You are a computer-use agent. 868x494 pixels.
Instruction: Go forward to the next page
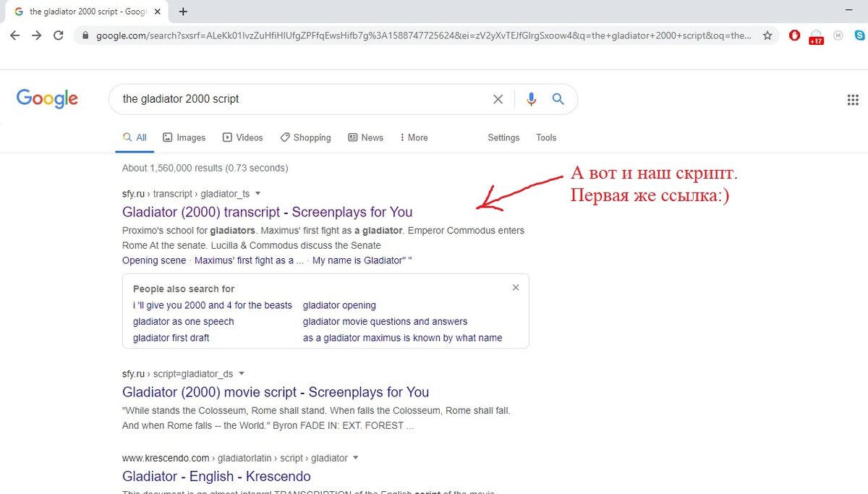(37, 35)
